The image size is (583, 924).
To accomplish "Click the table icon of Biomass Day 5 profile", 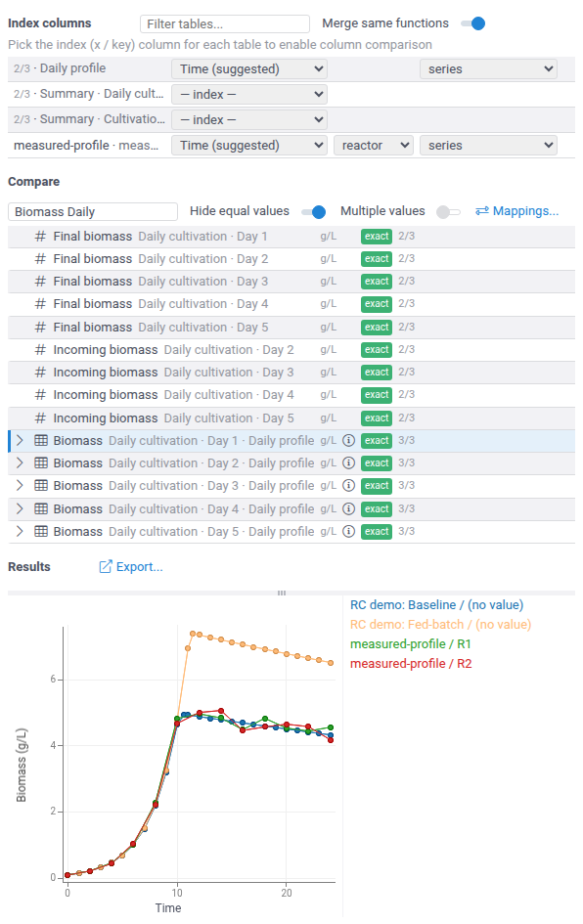I will pyautogui.click(x=41, y=531).
